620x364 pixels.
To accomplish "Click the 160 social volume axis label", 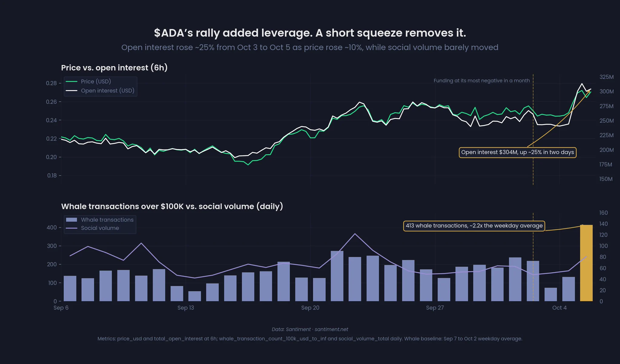I will (x=603, y=213).
